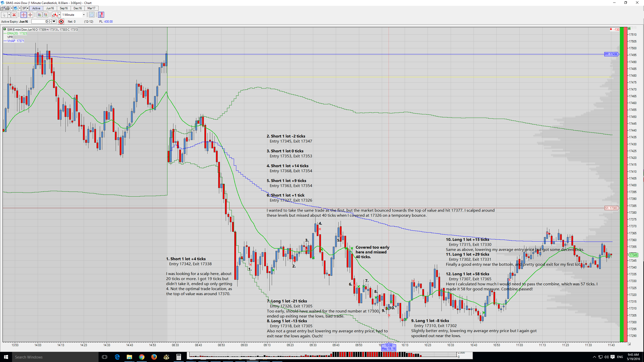Open Task View on the taskbar

point(105,357)
